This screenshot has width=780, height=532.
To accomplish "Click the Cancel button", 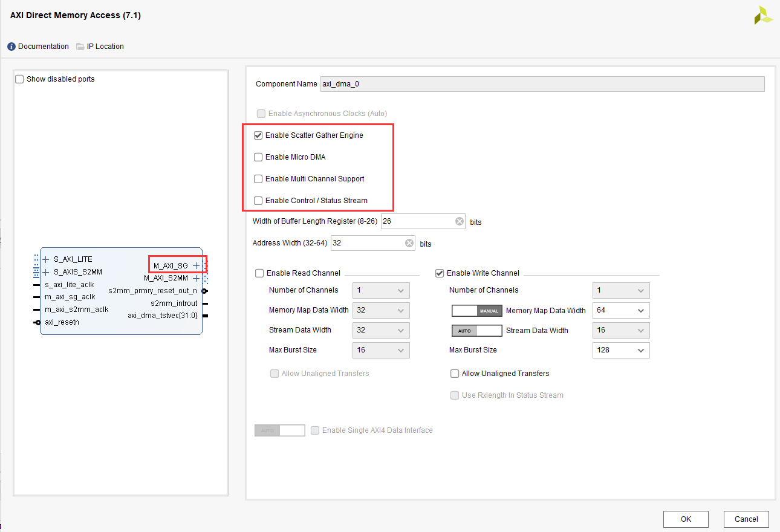I will (746, 519).
